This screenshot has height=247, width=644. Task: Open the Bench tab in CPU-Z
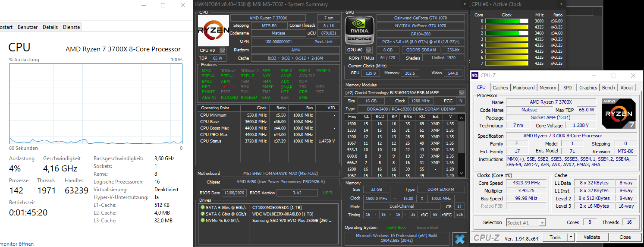(x=609, y=88)
